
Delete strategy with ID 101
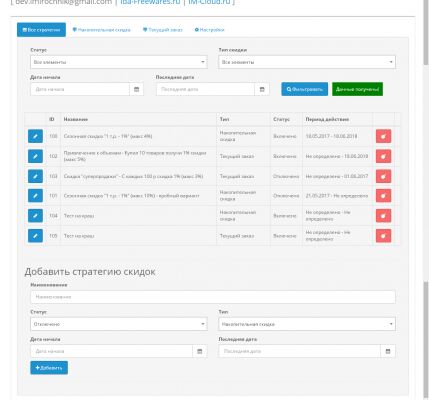point(383,196)
